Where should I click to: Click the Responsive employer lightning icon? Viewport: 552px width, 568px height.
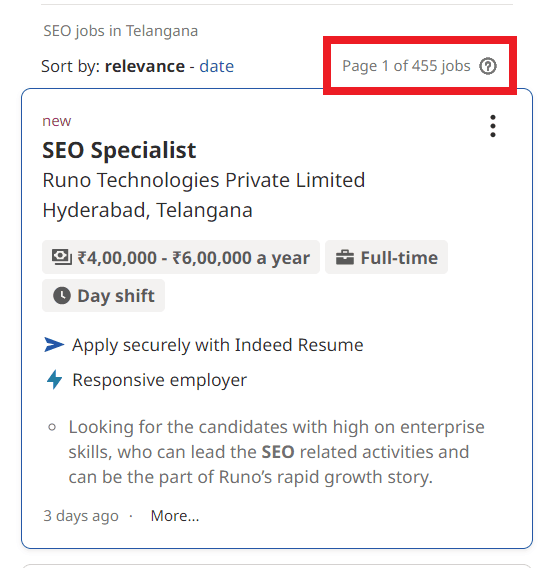(x=54, y=380)
